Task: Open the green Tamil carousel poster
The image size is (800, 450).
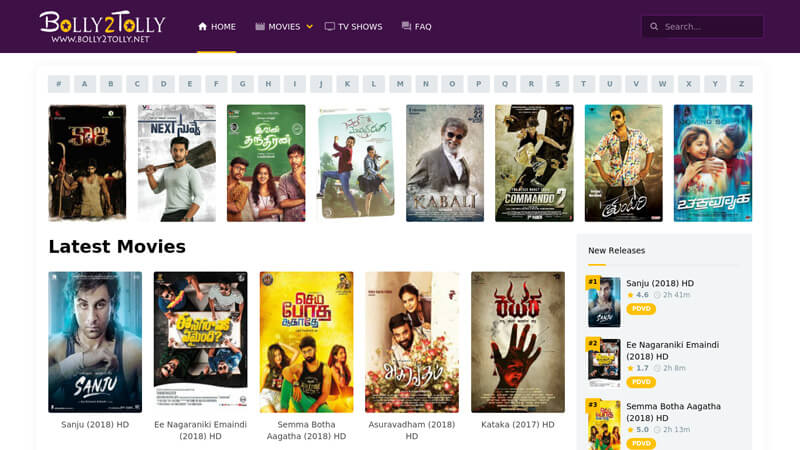Action: tap(266, 163)
